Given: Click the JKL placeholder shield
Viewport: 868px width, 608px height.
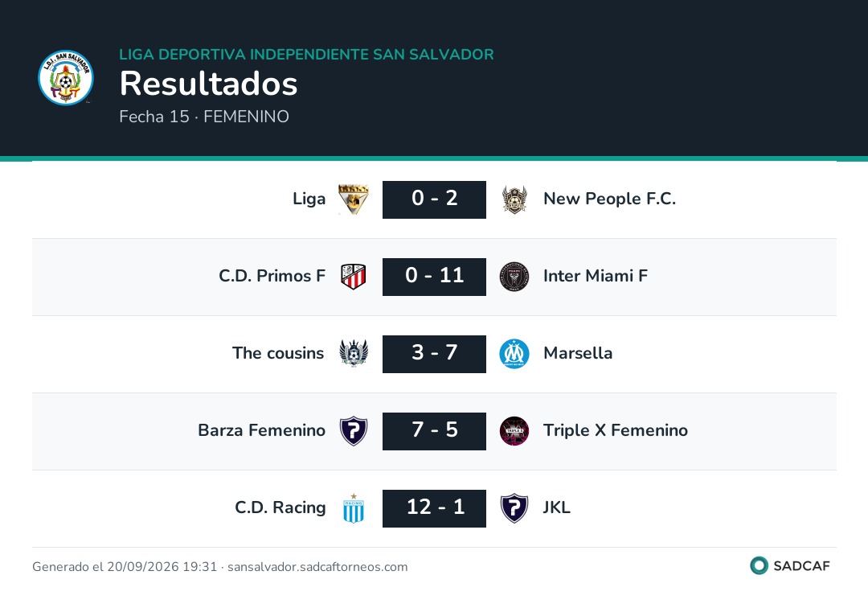Looking at the screenshot, I should click(514, 508).
